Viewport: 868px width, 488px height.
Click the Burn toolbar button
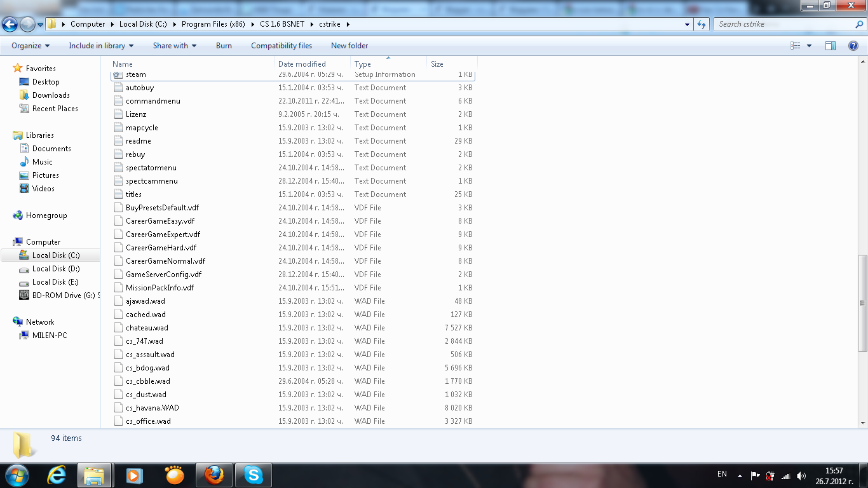click(224, 46)
